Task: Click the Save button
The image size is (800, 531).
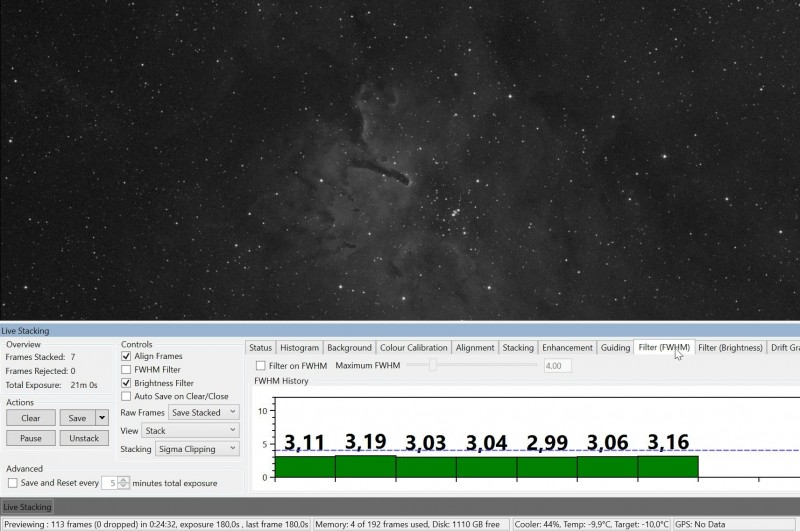Action: [77, 418]
